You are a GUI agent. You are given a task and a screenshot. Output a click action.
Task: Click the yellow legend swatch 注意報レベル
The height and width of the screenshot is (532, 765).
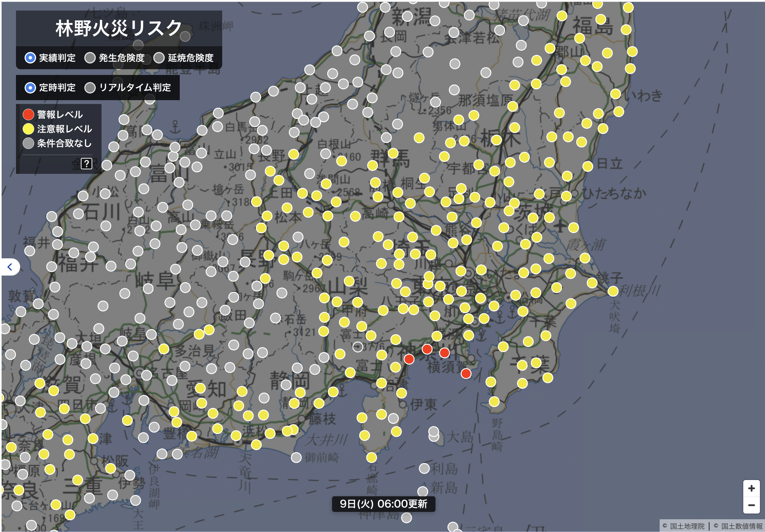coord(28,129)
